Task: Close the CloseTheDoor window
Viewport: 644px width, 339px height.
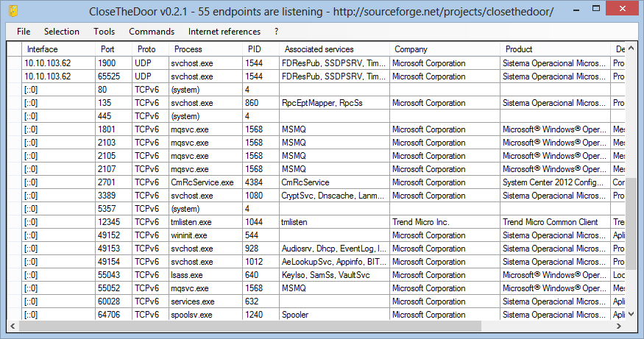Action: 622,9
